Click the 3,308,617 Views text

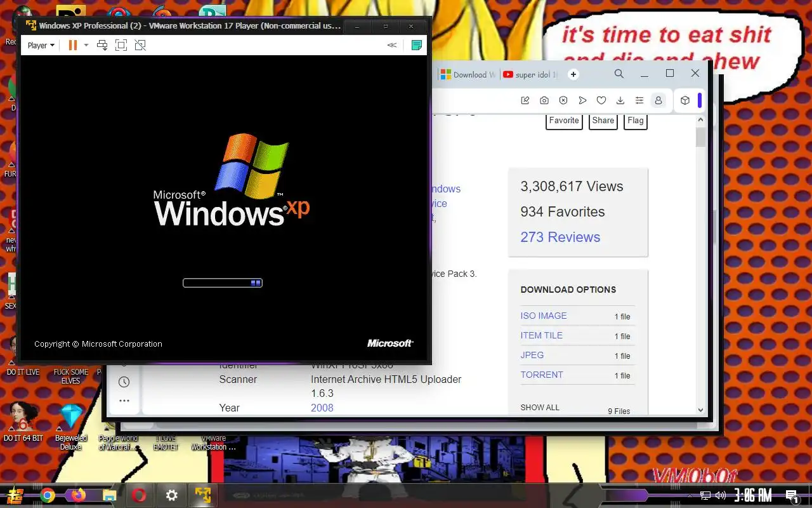(x=572, y=186)
